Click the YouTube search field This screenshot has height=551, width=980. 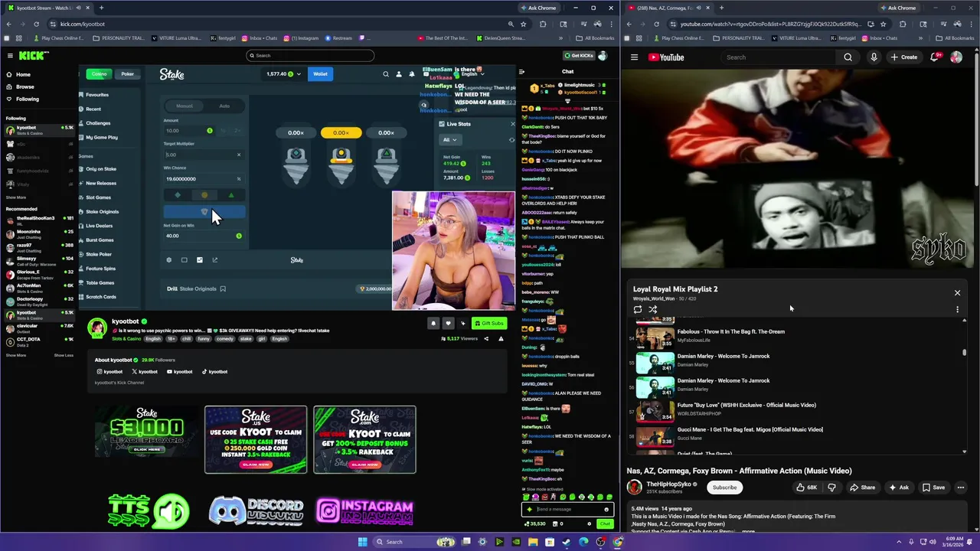[777, 57]
